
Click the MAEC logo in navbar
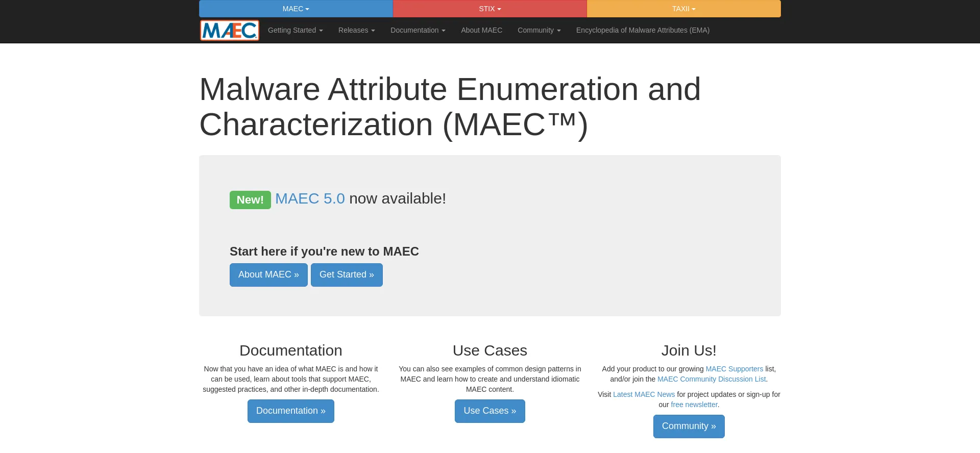tap(230, 30)
